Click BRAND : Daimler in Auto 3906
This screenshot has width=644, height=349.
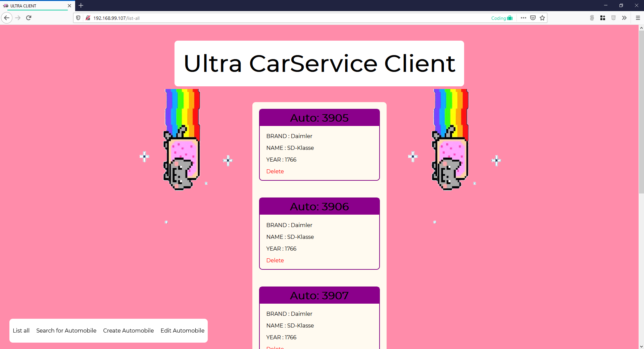[289, 225]
